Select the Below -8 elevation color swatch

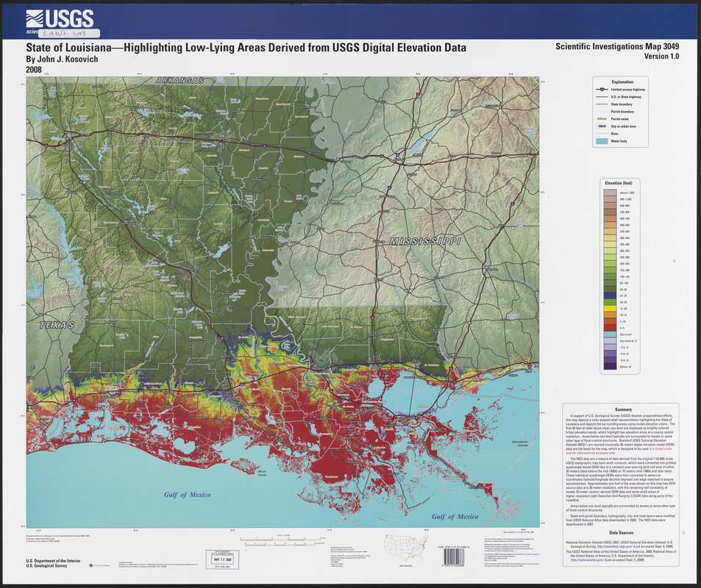click(611, 367)
